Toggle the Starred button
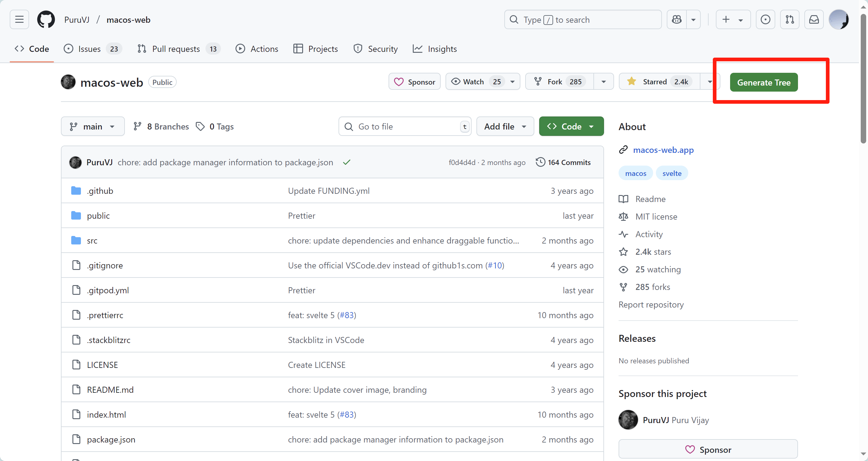868x461 pixels. point(659,82)
